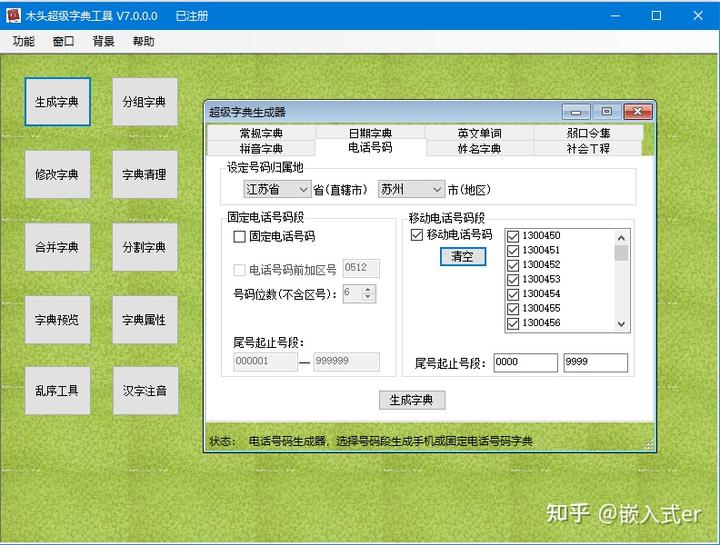
Task: Open the 窗口 menu
Action: (x=63, y=41)
